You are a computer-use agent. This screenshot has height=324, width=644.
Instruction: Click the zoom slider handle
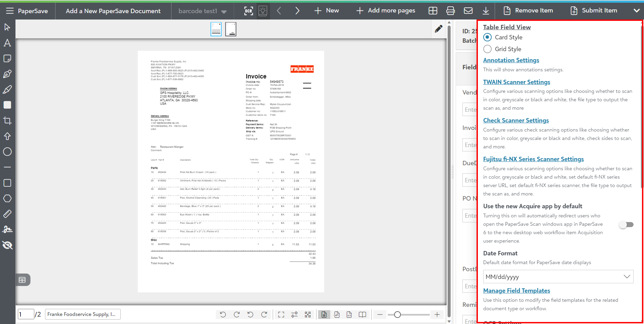click(397, 315)
